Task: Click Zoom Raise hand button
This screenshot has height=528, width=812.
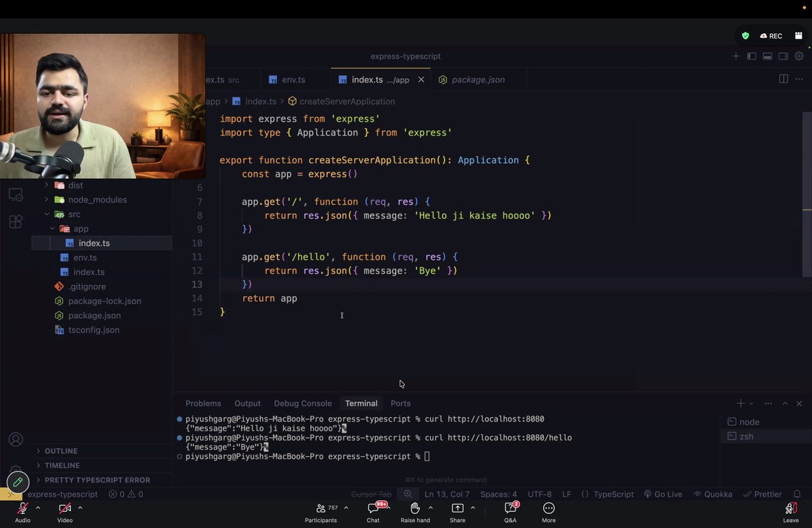Action: [414, 512]
